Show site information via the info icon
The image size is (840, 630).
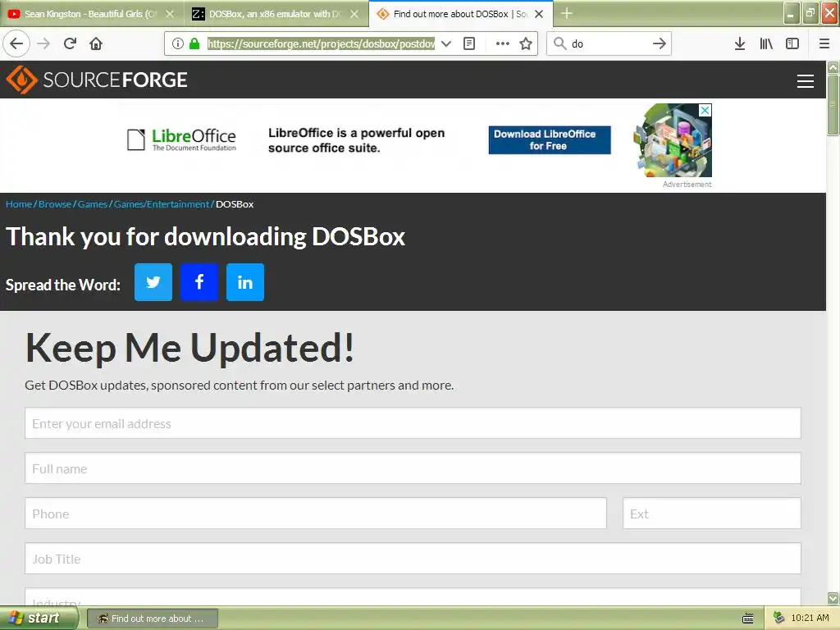pyautogui.click(x=178, y=43)
